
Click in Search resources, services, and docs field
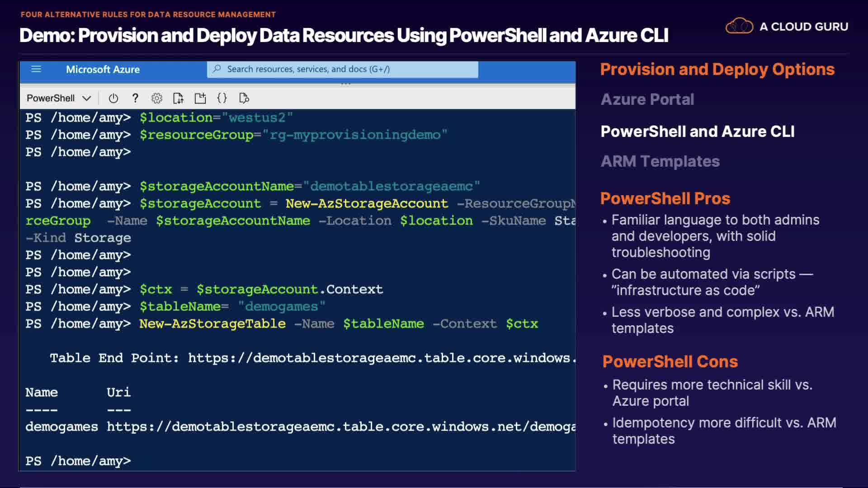[x=344, y=69]
